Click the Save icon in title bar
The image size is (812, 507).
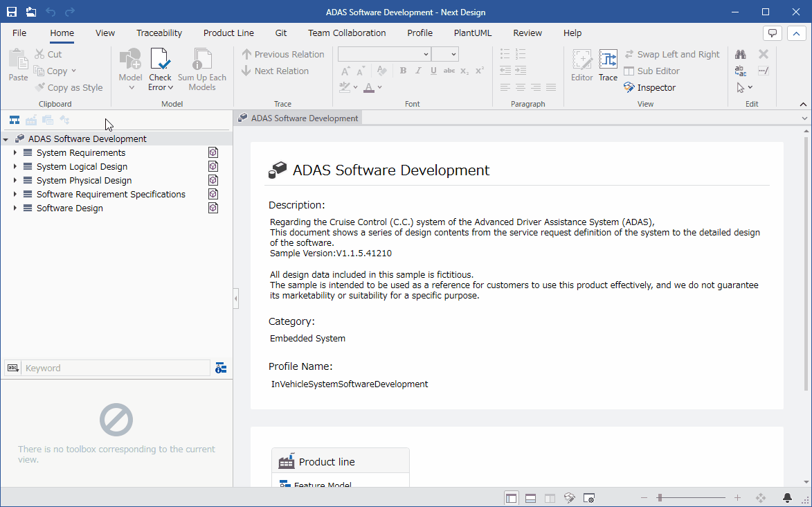point(11,12)
